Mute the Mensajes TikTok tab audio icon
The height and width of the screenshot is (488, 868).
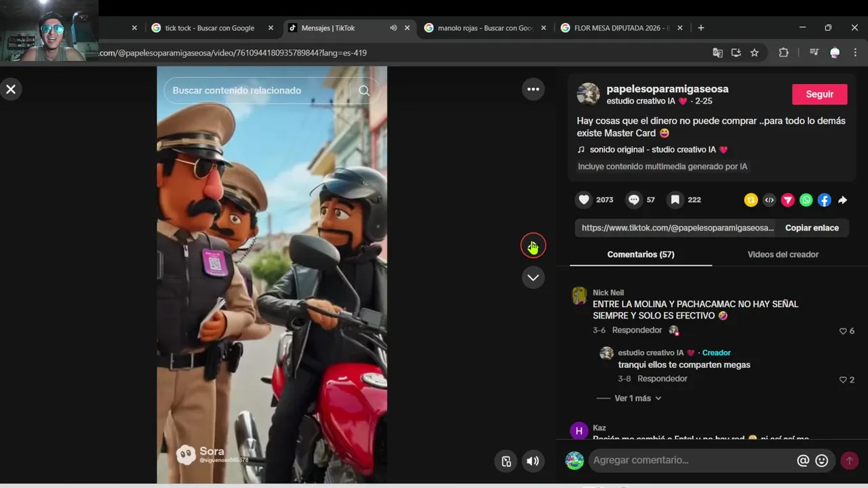(393, 28)
